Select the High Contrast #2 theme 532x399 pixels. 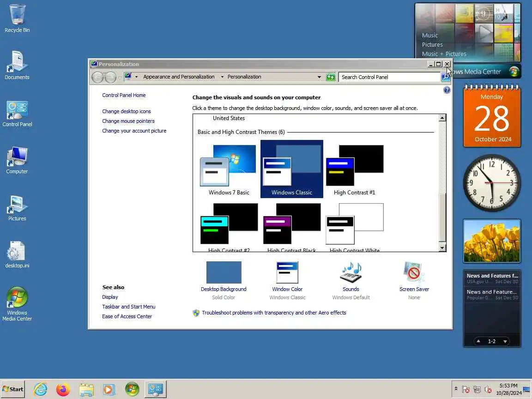click(x=229, y=227)
